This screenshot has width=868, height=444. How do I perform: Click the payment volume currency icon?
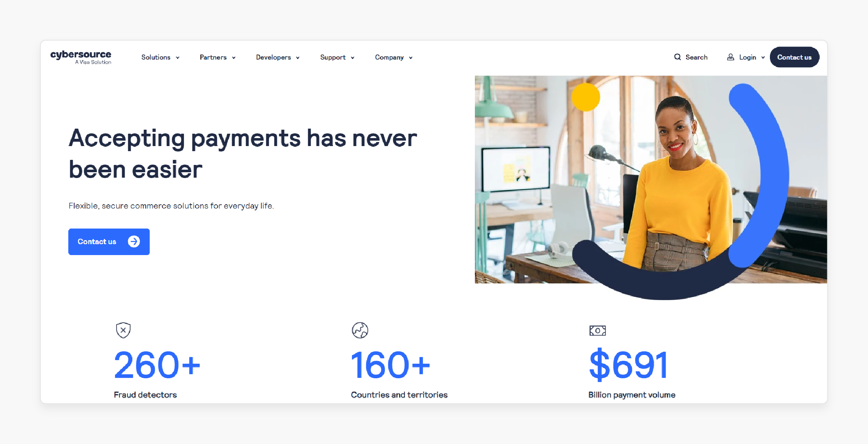[x=597, y=330]
